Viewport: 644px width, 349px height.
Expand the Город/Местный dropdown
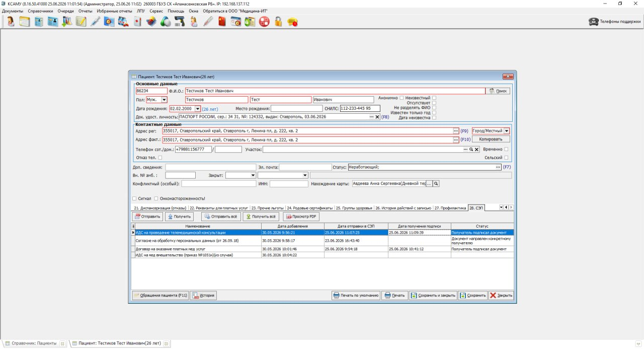[x=507, y=131]
